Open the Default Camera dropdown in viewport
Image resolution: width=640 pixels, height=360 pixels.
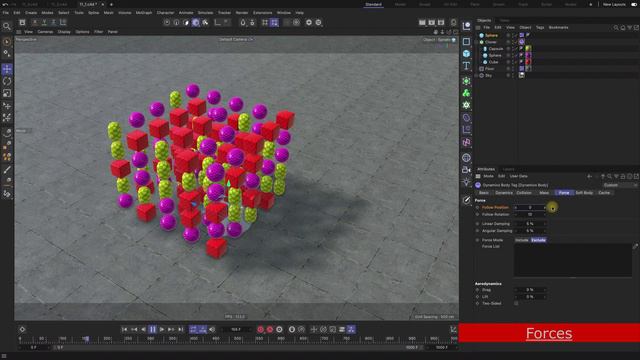coord(236,39)
